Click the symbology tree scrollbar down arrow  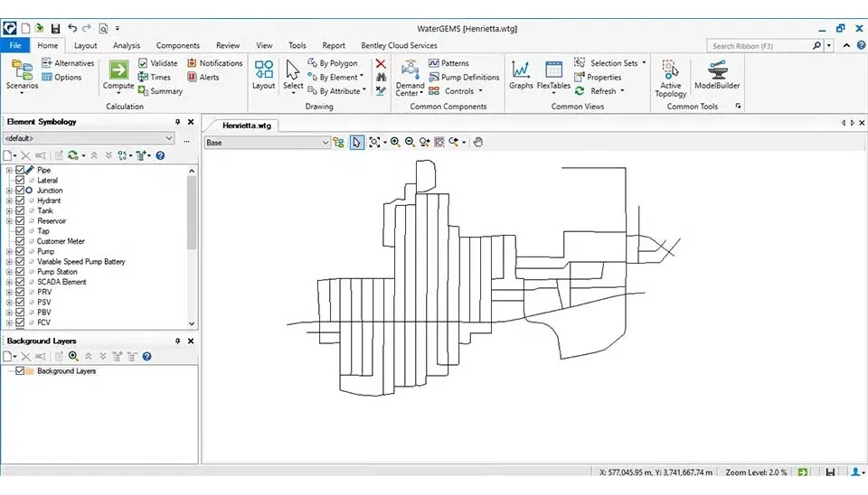pyautogui.click(x=192, y=323)
